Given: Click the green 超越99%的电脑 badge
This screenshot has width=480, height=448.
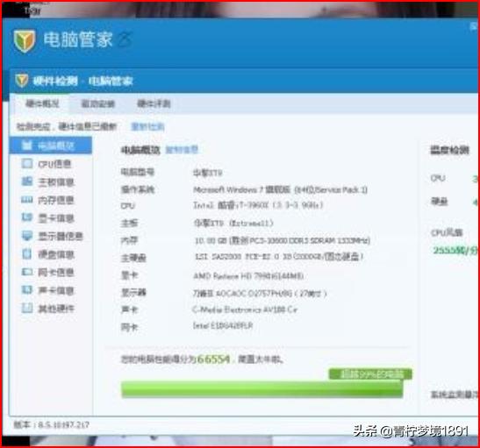Looking at the screenshot, I should coord(370,374).
